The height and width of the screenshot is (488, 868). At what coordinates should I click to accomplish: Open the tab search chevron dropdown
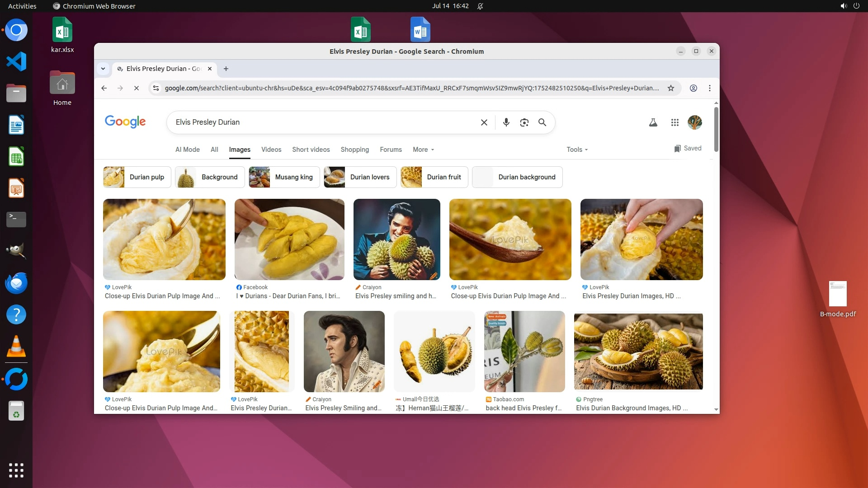(x=103, y=69)
